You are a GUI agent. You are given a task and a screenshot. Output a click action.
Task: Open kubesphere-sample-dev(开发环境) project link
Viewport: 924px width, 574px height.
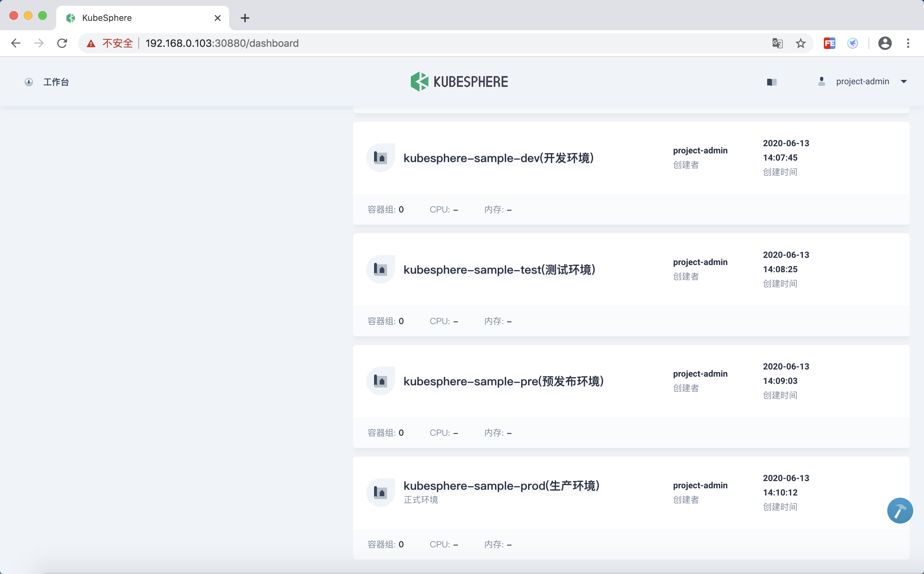[x=498, y=158]
